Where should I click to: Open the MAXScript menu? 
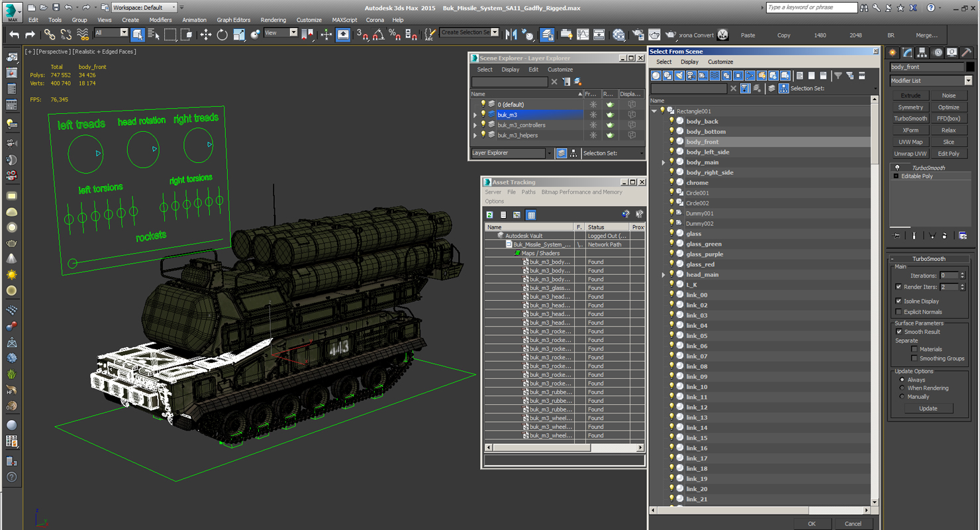(x=344, y=20)
